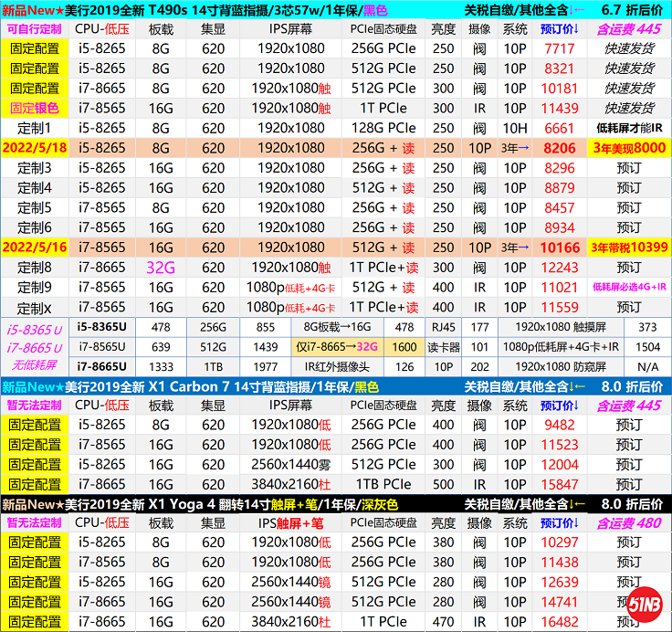This screenshot has height=632, width=672.
Task: Click the 51NB logo watermark
Action: tap(646, 607)
